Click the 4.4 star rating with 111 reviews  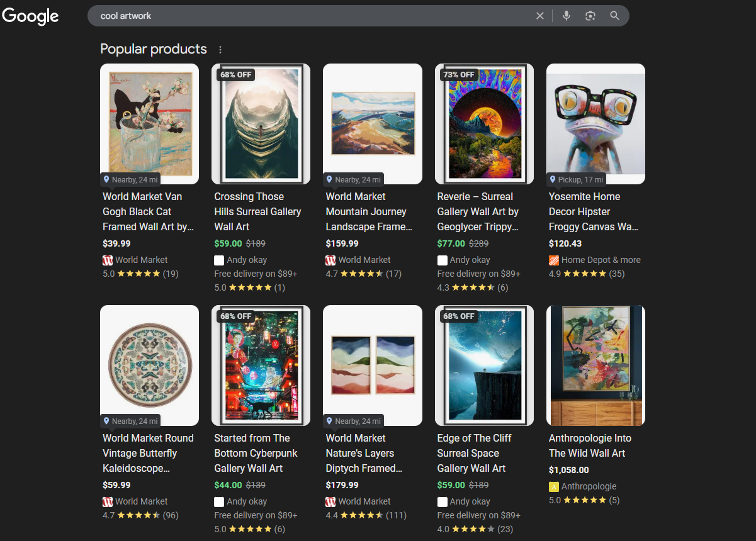pos(366,515)
